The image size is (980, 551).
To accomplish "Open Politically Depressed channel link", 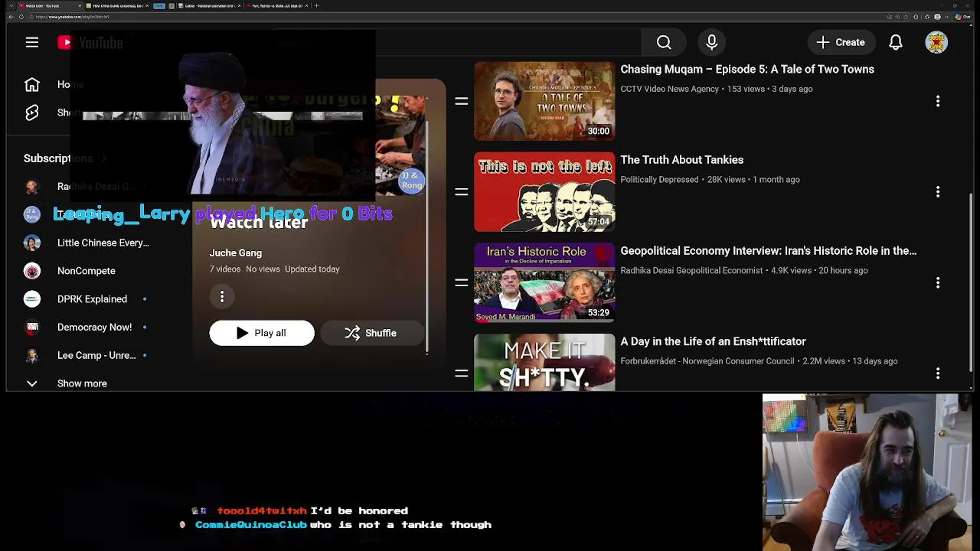I will [x=659, y=180].
